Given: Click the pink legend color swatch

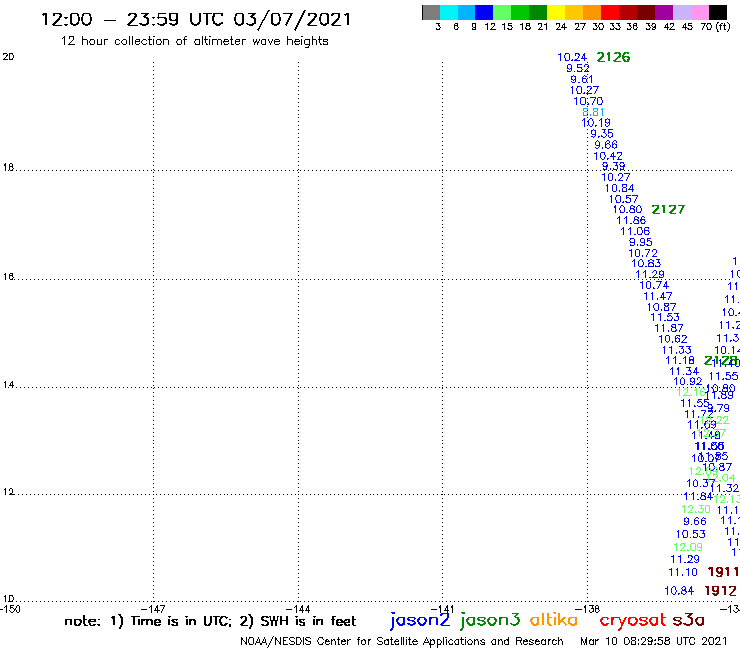Looking at the screenshot, I should click(x=700, y=12).
